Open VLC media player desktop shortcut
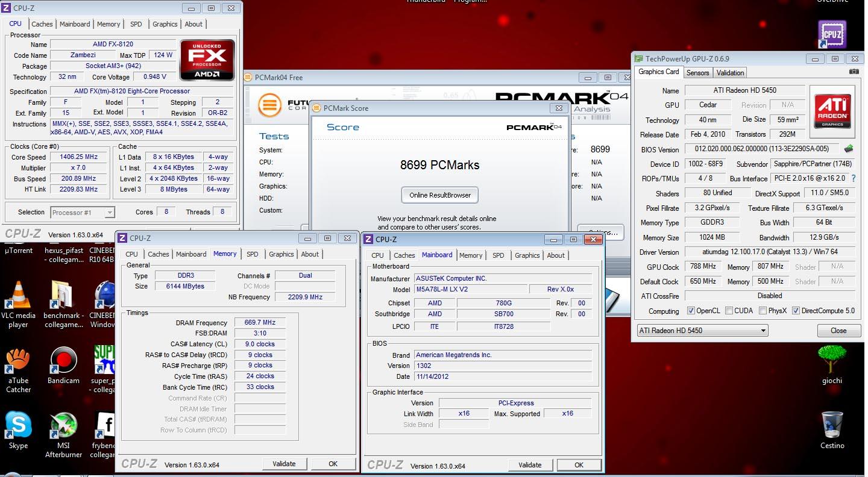Image resolution: width=868 pixels, height=477 pixels. coord(18,304)
